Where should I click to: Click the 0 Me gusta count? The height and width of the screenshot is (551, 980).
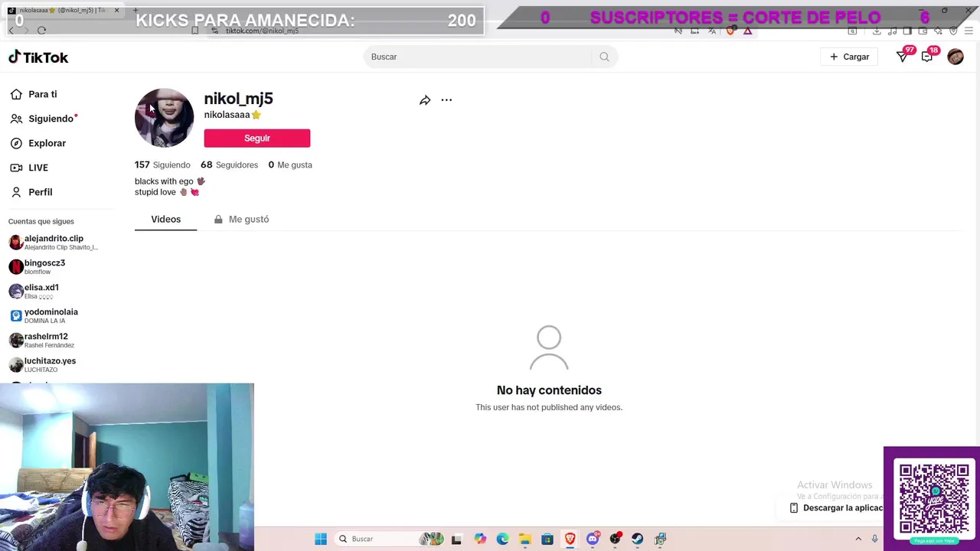tap(290, 165)
